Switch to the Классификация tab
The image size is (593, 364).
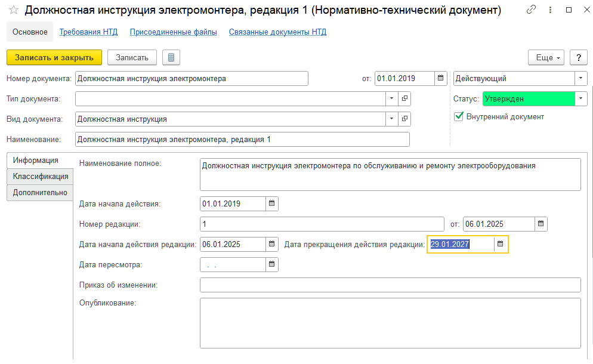point(40,176)
